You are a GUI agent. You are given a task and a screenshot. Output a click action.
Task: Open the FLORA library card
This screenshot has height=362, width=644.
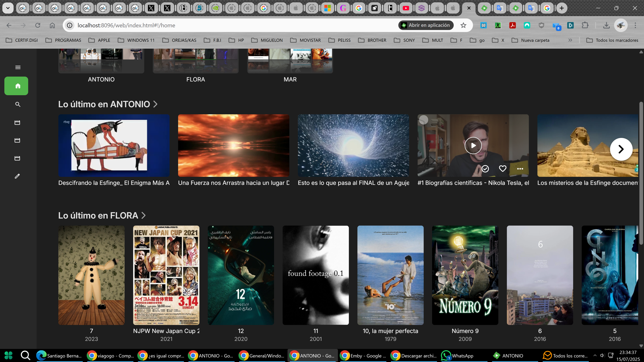pos(196,61)
